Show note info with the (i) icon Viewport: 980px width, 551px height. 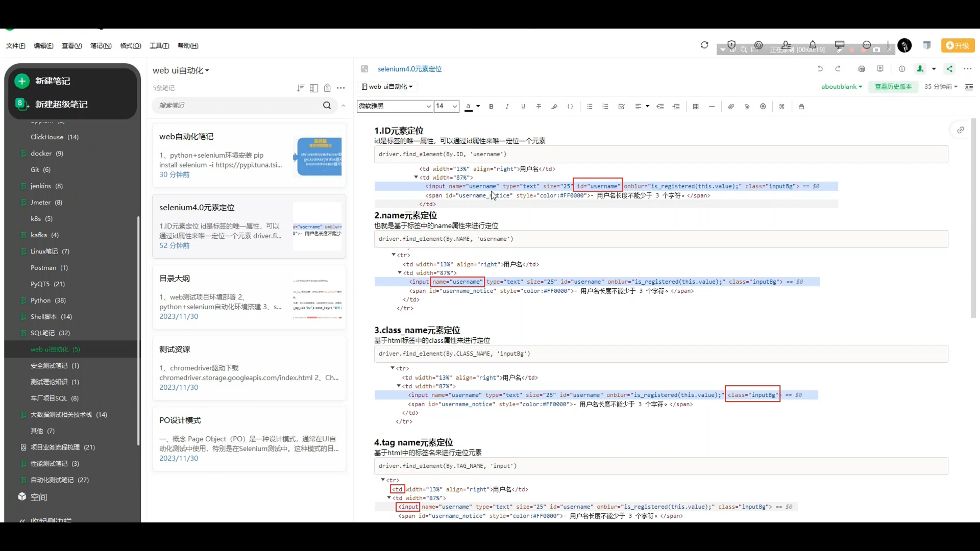902,69
